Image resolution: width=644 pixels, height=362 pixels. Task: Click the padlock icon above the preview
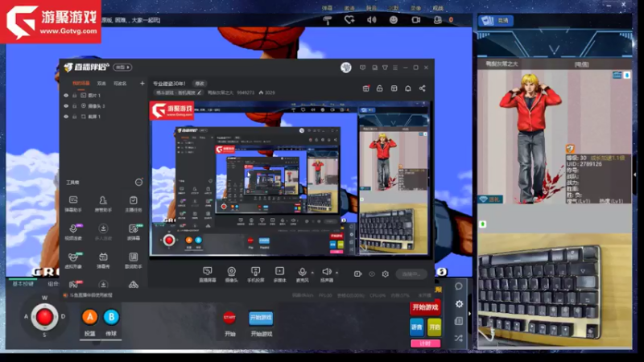pos(379,88)
